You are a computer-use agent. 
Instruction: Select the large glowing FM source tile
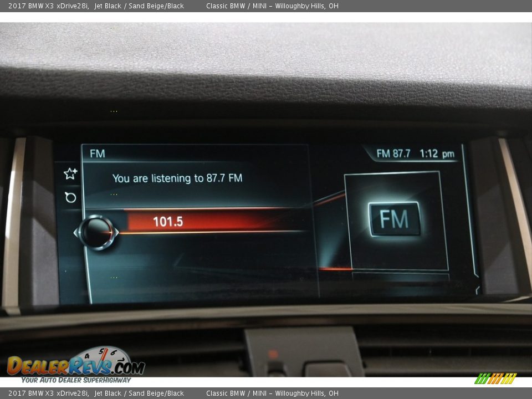394,219
